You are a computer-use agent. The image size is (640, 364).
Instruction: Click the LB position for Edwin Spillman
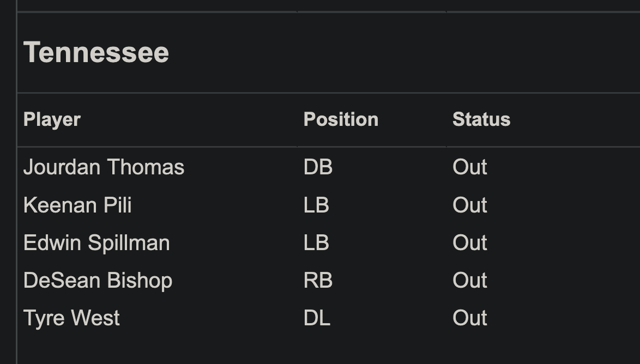tap(316, 243)
